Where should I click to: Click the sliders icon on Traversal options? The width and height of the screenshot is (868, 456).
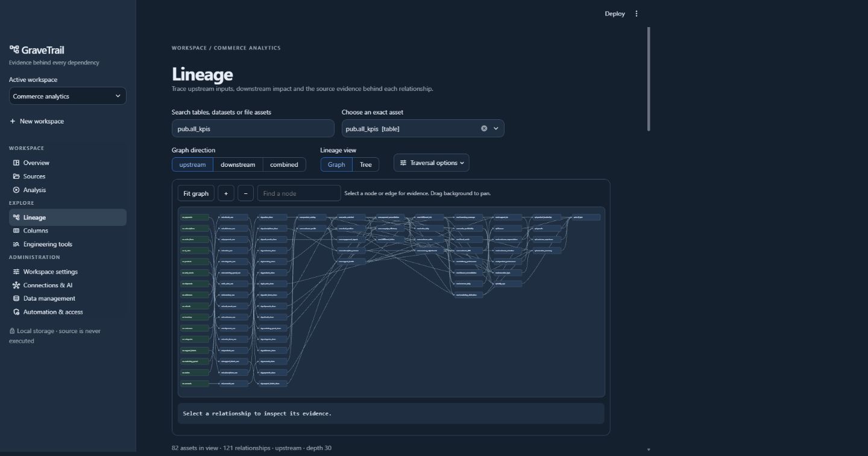403,163
